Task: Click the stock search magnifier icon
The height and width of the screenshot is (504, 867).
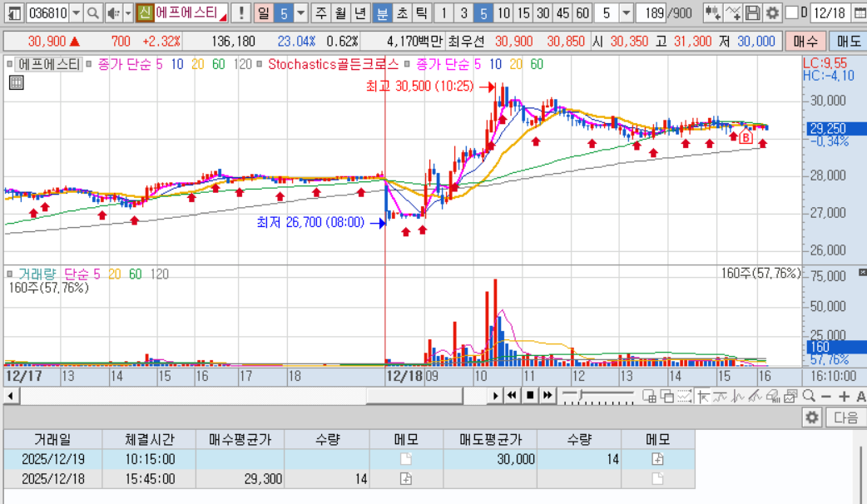Action: point(93,12)
